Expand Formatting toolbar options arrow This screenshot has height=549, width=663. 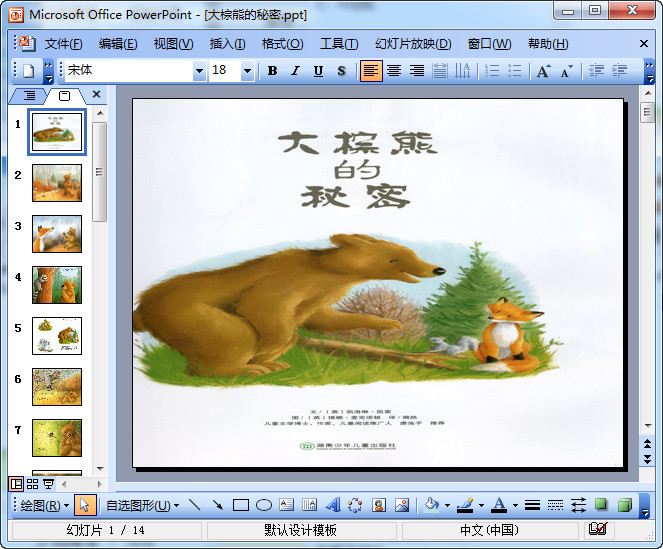pyautogui.click(x=649, y=71)
